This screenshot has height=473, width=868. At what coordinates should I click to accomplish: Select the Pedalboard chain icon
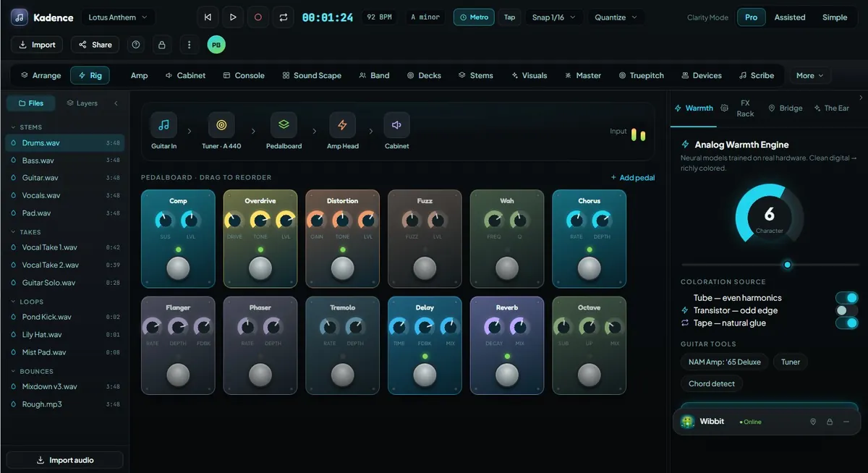tap(284, 125)
